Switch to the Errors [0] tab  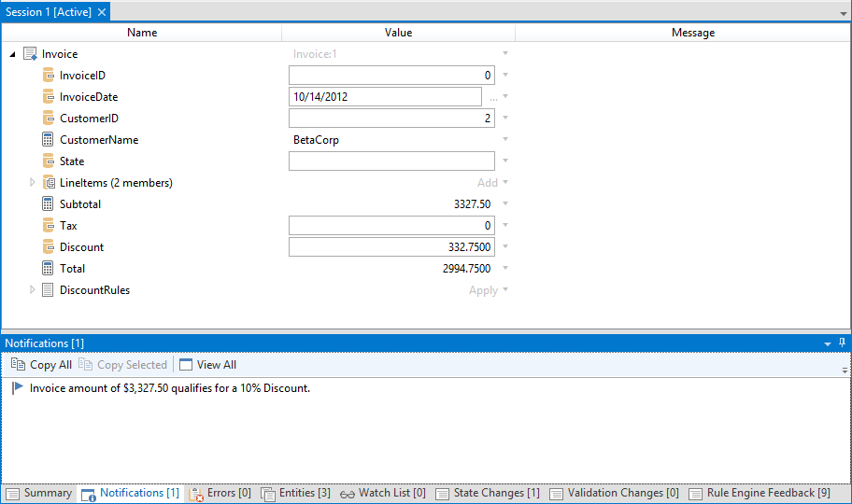220,493
